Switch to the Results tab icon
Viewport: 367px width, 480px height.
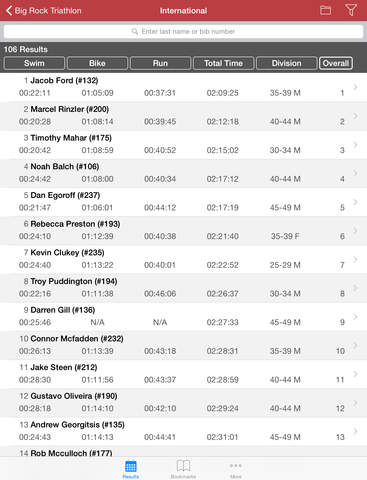tap(131, 466)
